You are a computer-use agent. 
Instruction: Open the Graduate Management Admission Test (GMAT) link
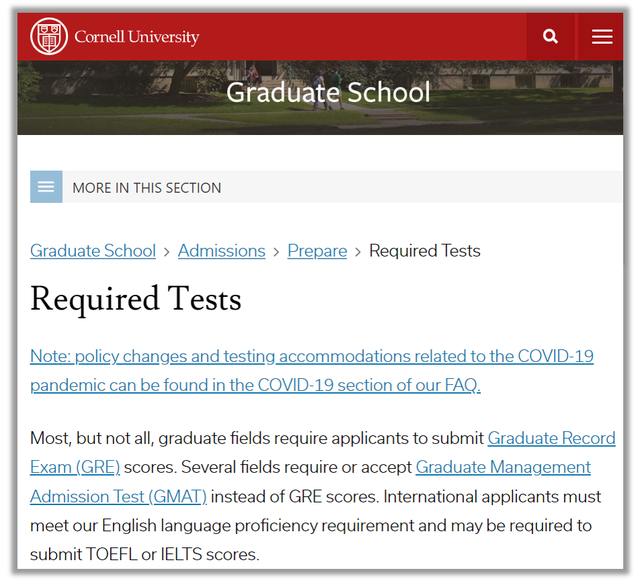[x=310, y=482]
